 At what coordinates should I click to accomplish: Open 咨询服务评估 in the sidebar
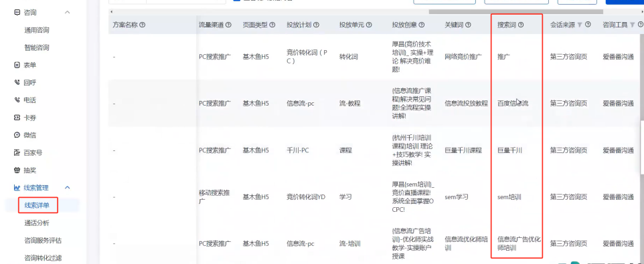pyautogui.click(x=43, y=241)
